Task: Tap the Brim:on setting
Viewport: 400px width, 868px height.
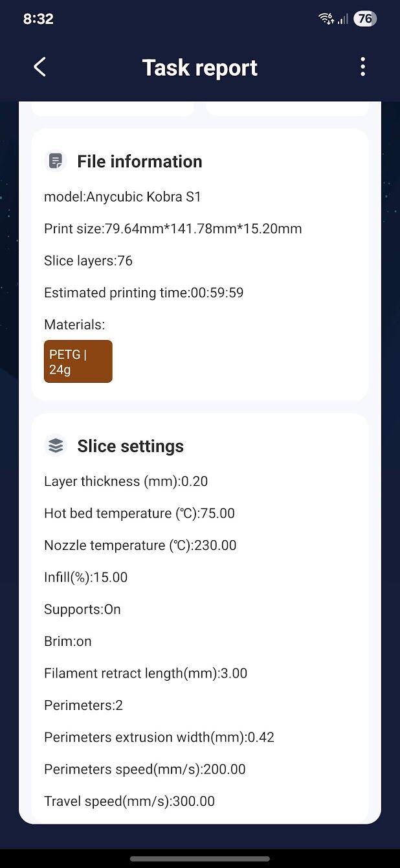Action: tap(68, 641)
